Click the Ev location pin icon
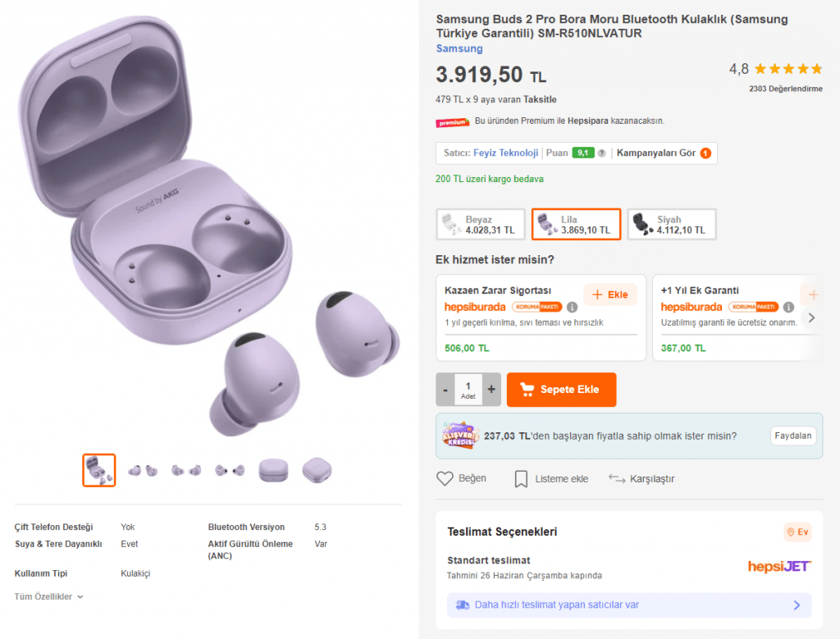The width and height of the screenshot is (840, 639). coord(790,532)
